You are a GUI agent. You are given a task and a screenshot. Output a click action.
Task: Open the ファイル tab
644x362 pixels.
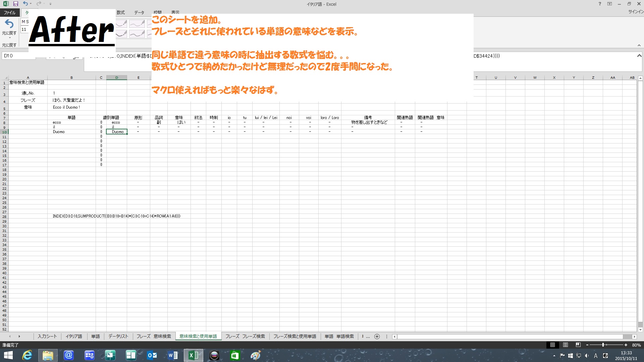pyautogui.click(x=9, y=13)
